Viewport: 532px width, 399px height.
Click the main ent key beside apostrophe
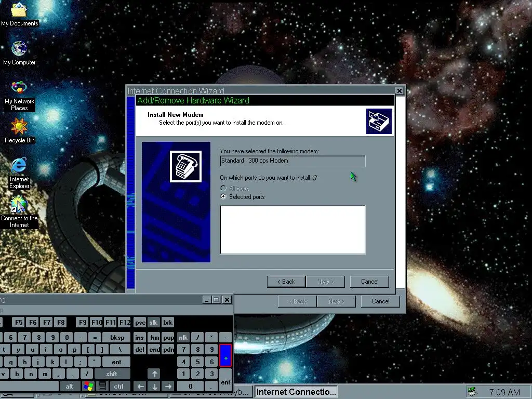click(116, 362)
